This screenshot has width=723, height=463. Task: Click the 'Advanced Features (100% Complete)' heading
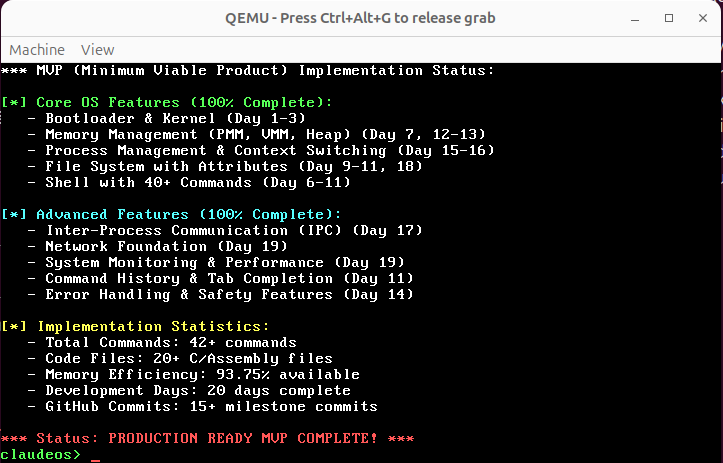click(x=171, y=214)
